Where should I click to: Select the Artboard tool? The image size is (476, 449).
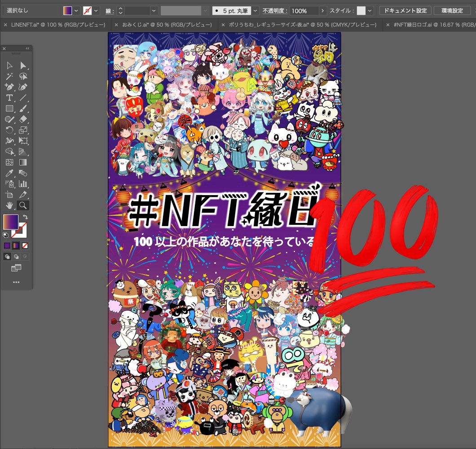[9, 195]
